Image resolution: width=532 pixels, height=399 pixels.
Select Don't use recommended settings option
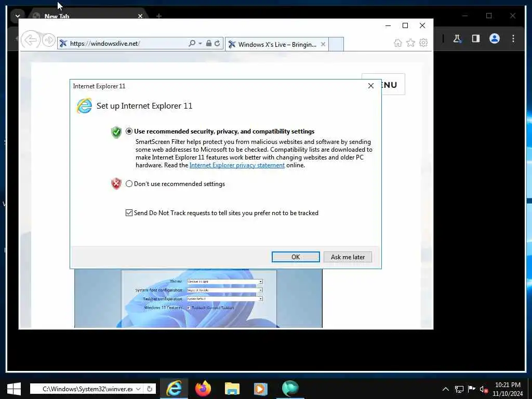pyautogui.click(x=129, y=184)
